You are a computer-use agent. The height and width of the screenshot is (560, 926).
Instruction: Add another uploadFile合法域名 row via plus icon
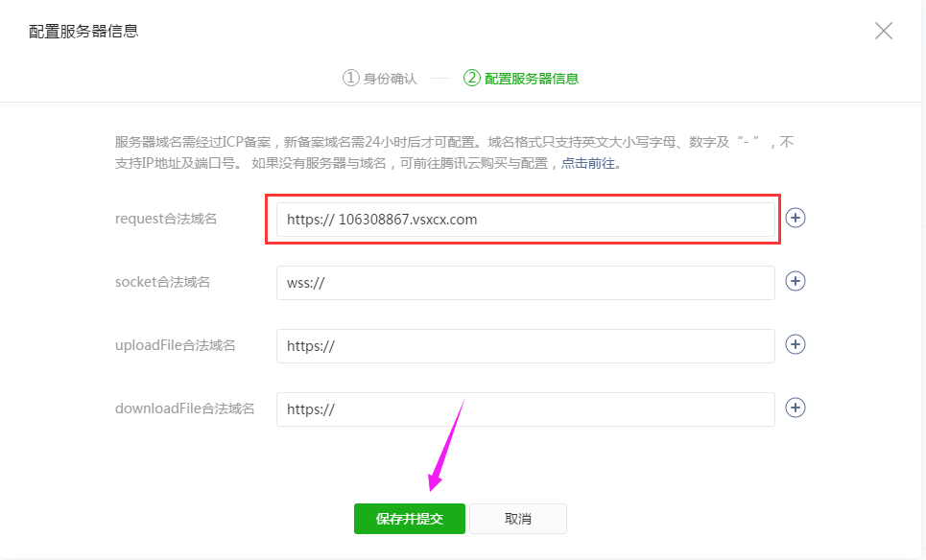coord(795,344)
